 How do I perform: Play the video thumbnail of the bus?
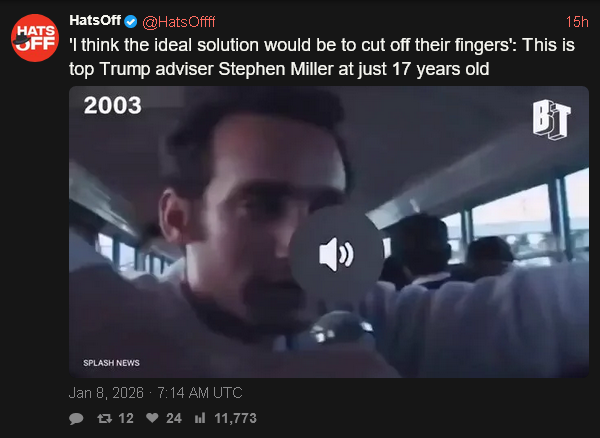pos(329,232)
